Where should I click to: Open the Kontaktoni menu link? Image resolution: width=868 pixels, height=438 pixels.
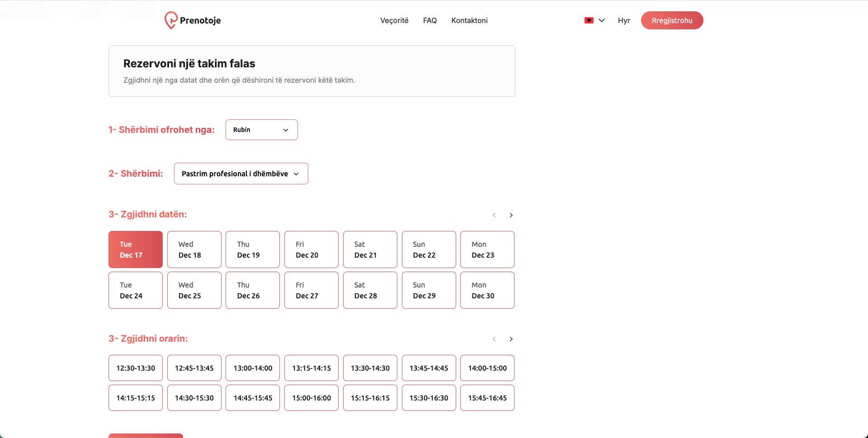[469, 20]
